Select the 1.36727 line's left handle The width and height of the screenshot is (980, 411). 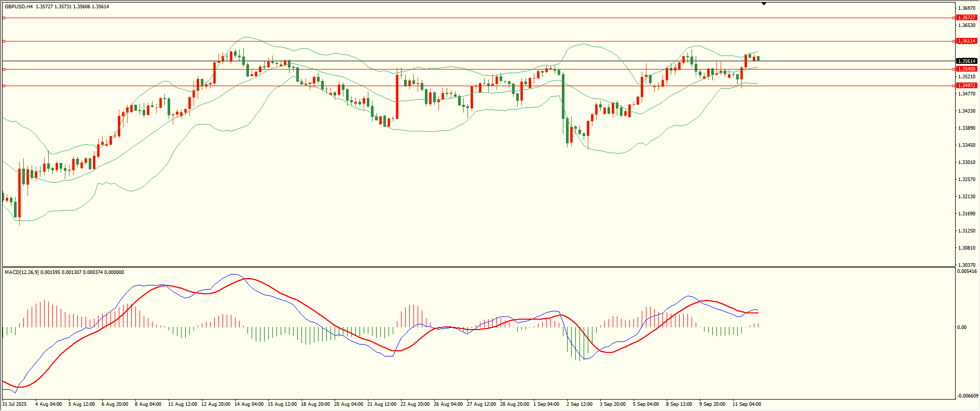4,18
